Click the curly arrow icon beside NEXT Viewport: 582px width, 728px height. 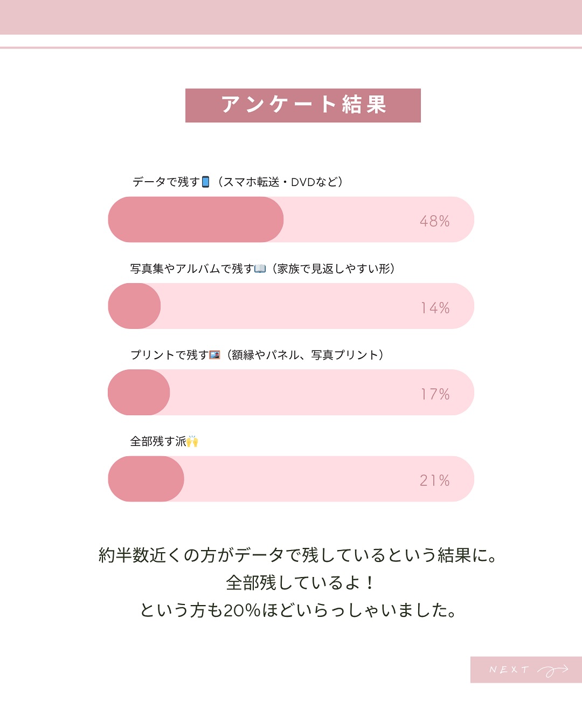[553, 670]
